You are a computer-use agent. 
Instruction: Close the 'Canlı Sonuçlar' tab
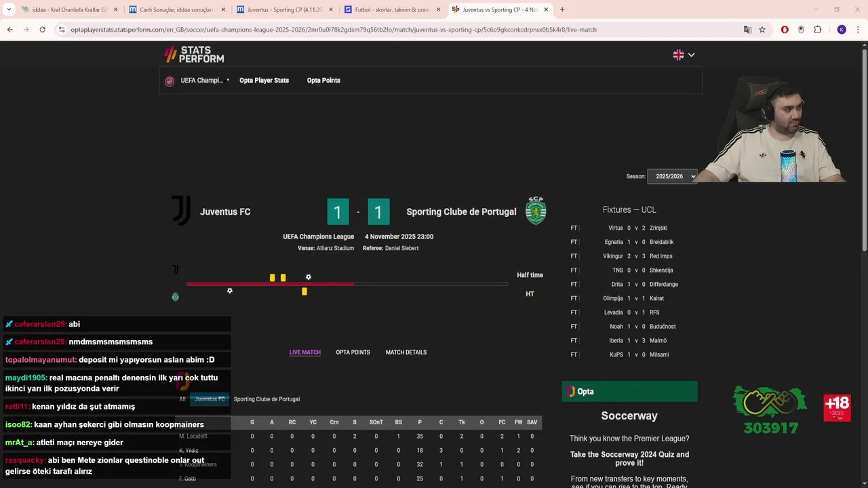pos(223,10)
